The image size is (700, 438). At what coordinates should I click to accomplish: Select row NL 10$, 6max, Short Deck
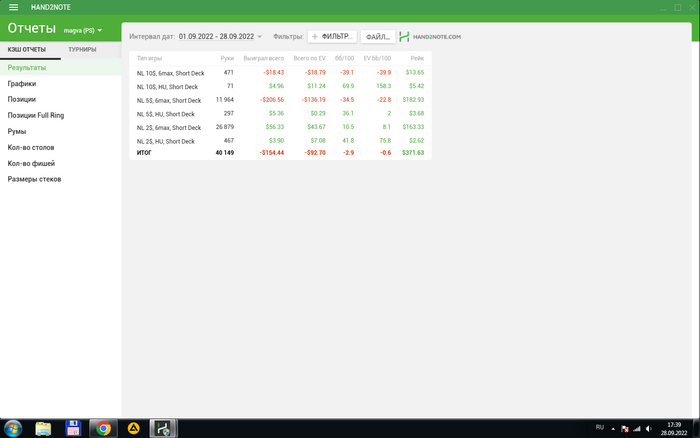pyautogui.click(x=280, y=73)
